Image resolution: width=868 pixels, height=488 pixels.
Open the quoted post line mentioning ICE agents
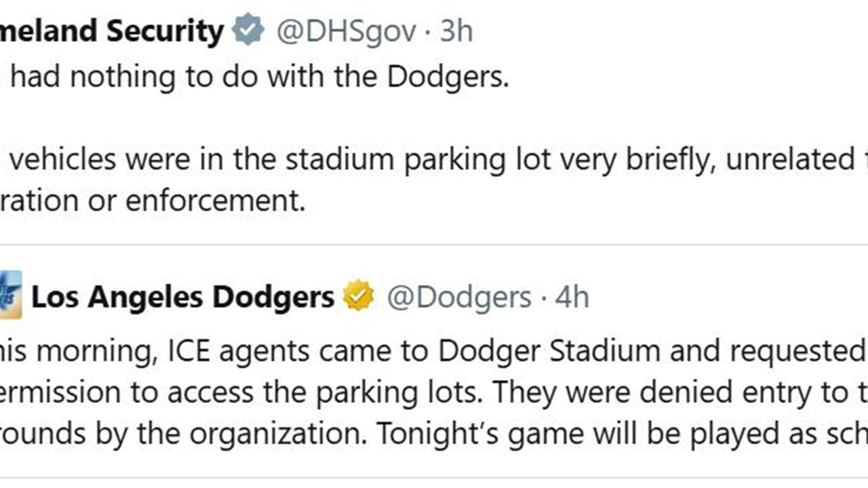point(434,350)
